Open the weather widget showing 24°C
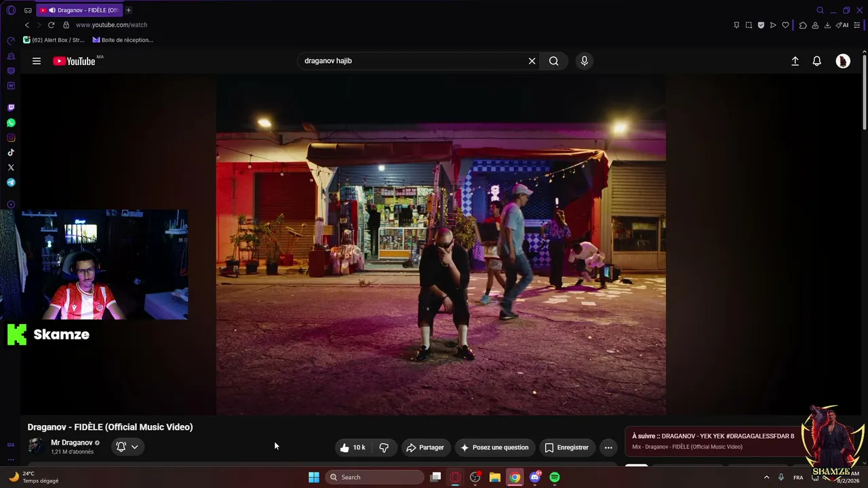 point(34,477)
